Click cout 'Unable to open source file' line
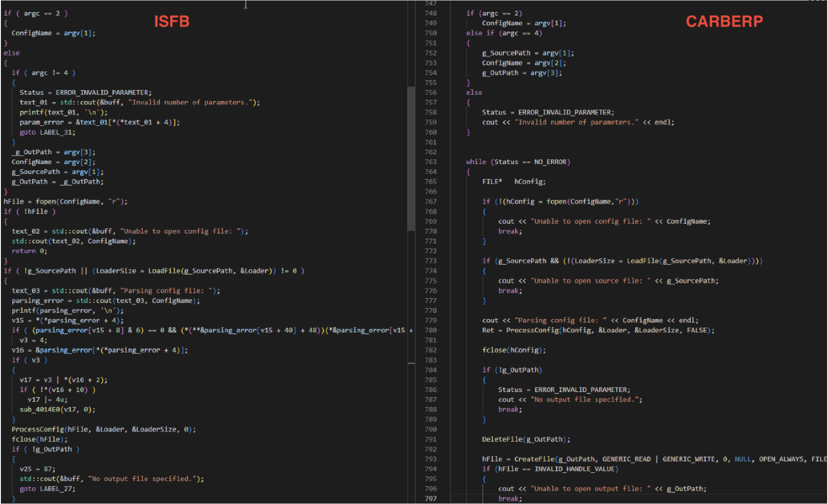This screenshot has height=504, width=828. (x=609, y=281)
